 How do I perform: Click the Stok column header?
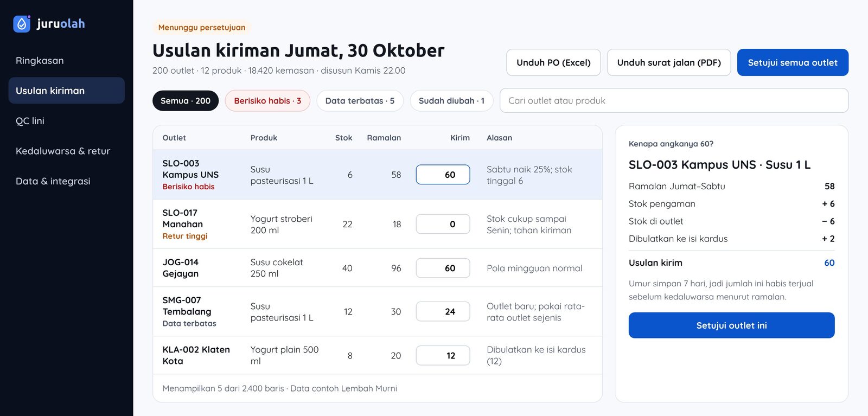[343, 138]
